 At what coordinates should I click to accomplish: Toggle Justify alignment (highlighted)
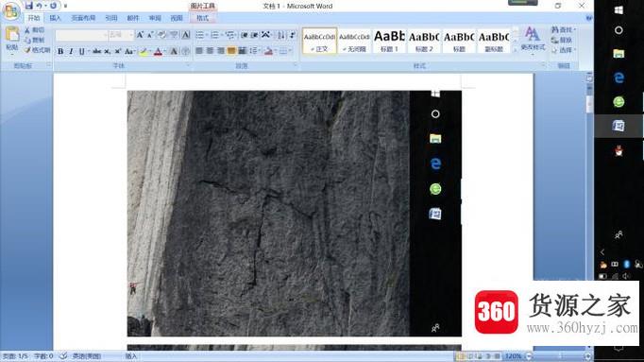tap(231, 51)
